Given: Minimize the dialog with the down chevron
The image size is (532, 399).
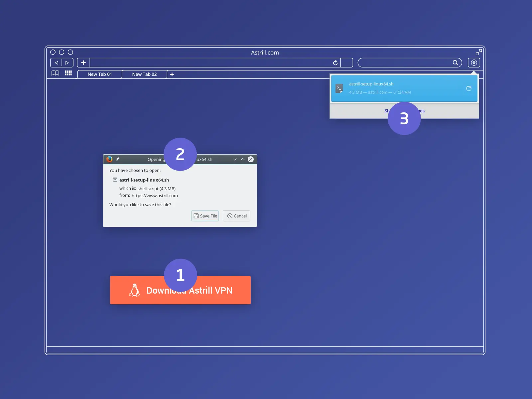Looking at the screenshot, I should click(x=235, y=159).
